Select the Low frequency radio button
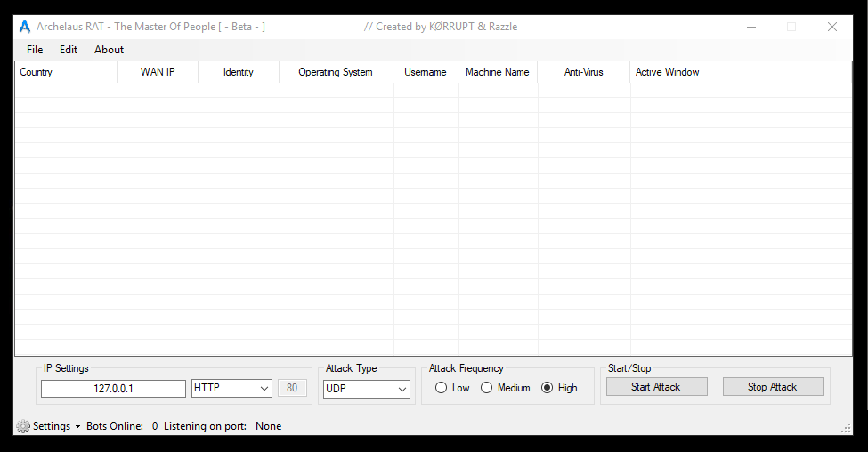Image resolution: width=868 pixels, height=452 pixels. [x=442, y=388]
